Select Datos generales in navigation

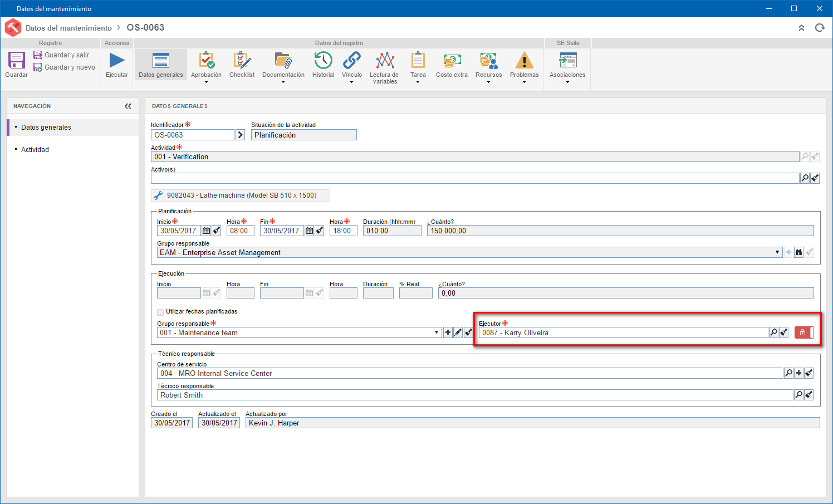click(46, 128)
